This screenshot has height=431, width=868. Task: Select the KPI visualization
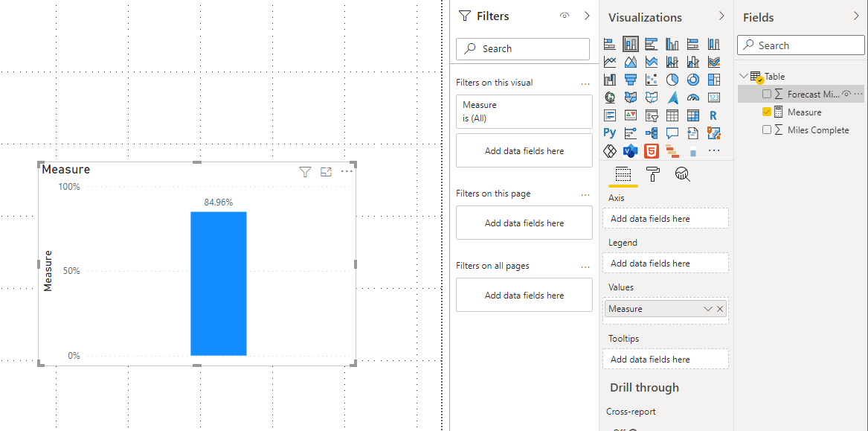(631, 115)
